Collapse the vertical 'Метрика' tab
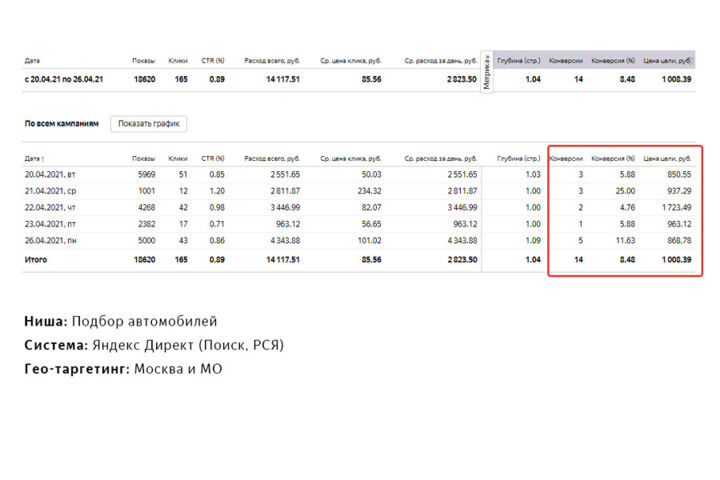The height and width of the screenshot is (480, 720). (x=487, y=73)
